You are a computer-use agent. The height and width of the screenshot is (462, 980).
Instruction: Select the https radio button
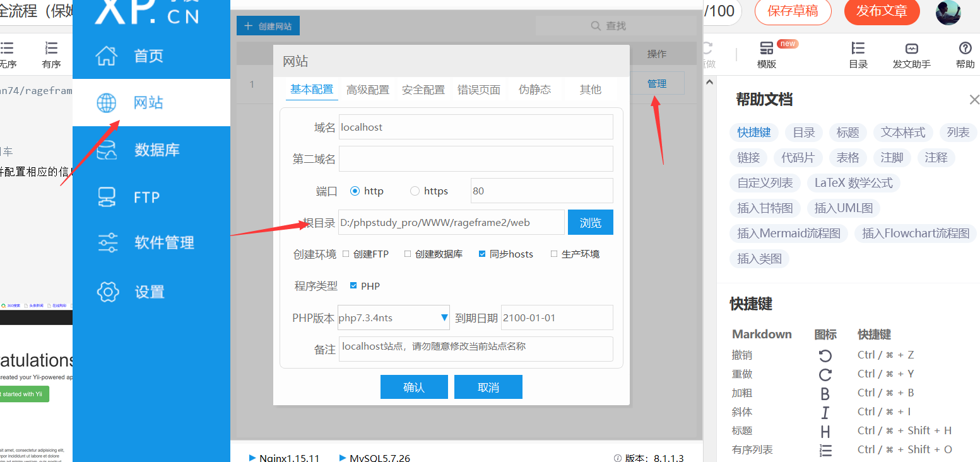[415, 191]
